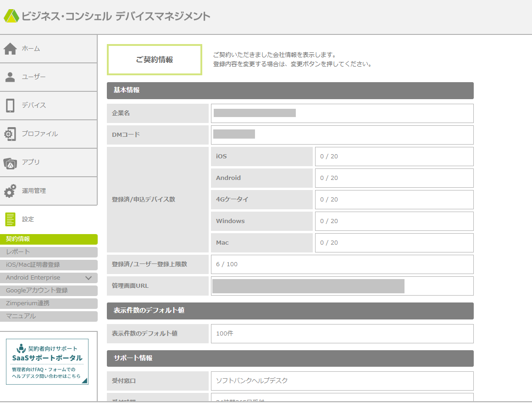Open the Profile gear-phone icon

tap(10, 134)
